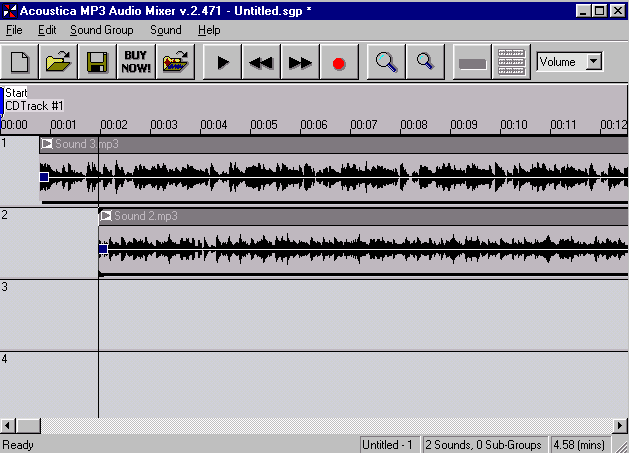
Task: Zoom out with the small magnifier icon
Action: coord(425,62)
